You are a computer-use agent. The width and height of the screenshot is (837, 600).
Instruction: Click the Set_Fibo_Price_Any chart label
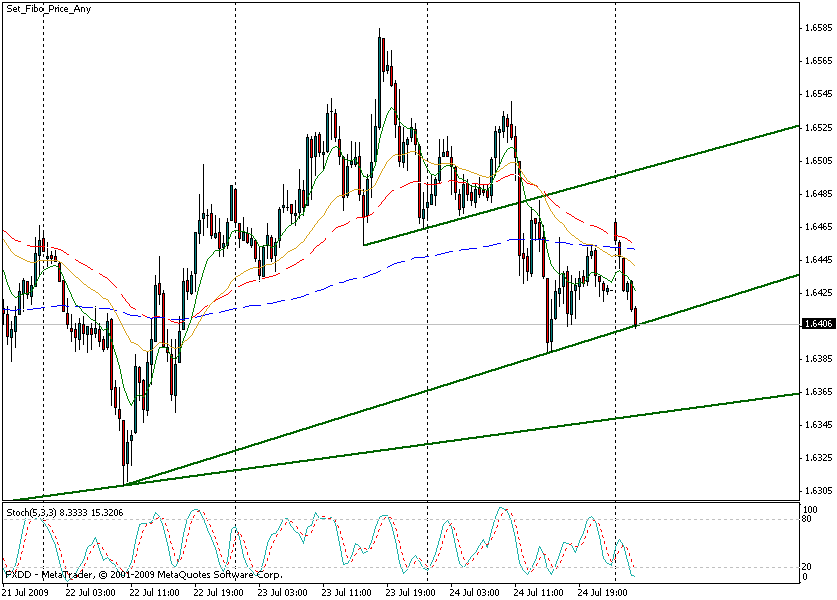coord(49,9)
